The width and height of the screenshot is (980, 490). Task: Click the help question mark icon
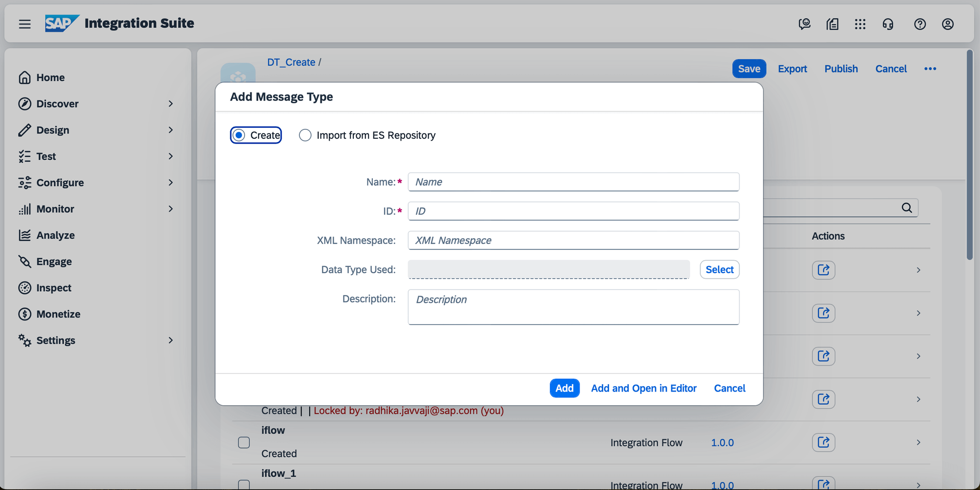[x=920, y=24]
